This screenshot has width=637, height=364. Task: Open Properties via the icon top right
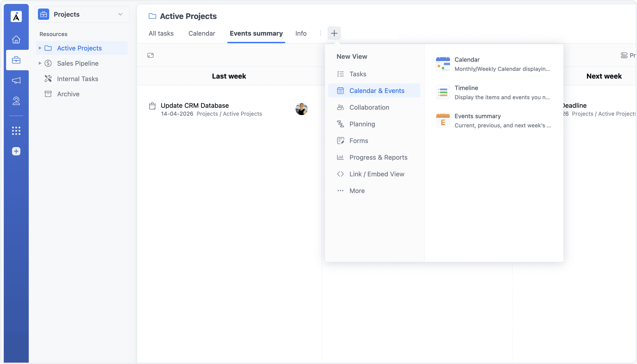[x=624, y=55]
